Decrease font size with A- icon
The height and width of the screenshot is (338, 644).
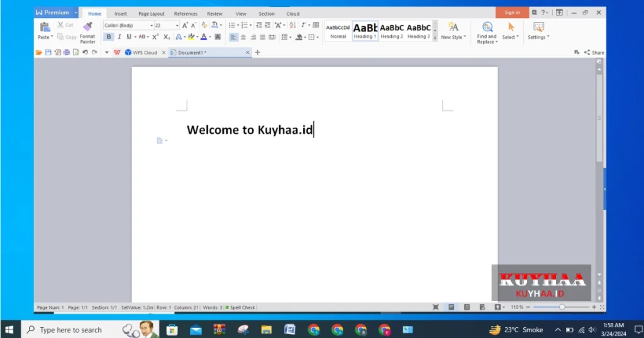point(194,25)
